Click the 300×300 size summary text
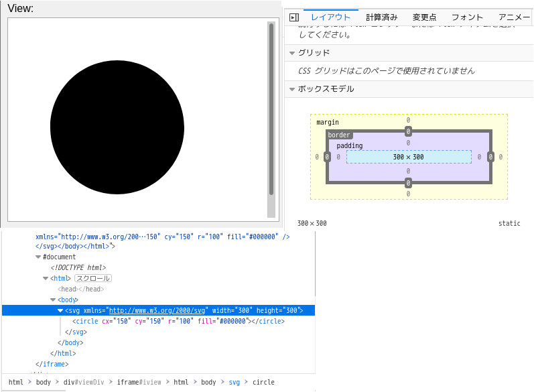The image size is (534, 392). click(x=312, y=223)
